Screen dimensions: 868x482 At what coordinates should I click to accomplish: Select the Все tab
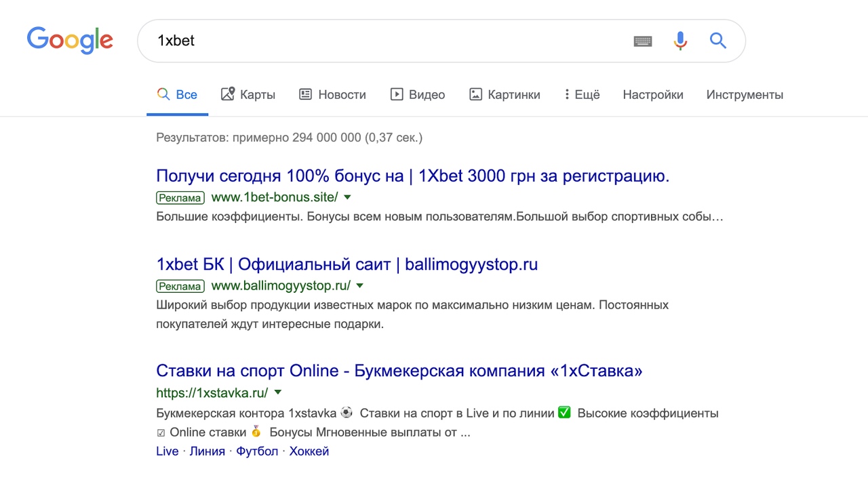[x=177, y=95]
